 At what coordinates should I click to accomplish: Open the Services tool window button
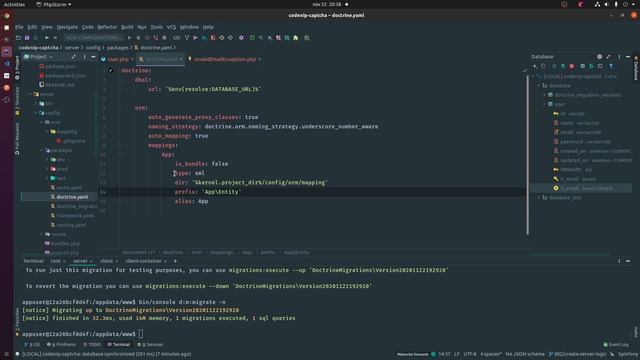pos(150,344)
